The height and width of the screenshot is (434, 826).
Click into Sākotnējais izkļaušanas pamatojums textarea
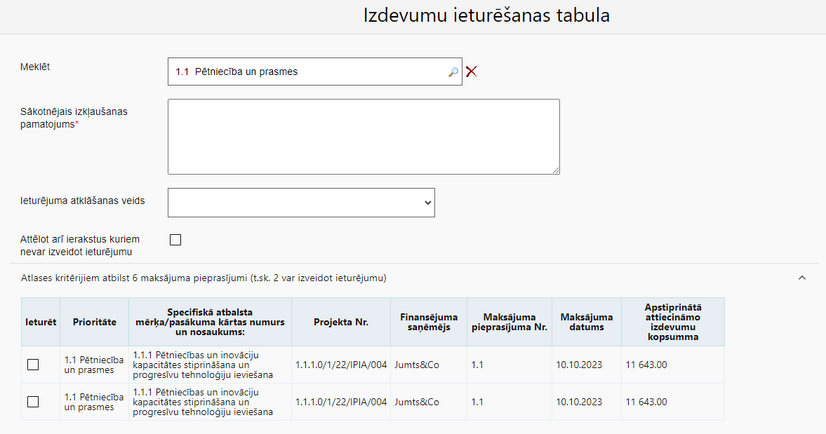pyautogui.click(x=363, y=136)
